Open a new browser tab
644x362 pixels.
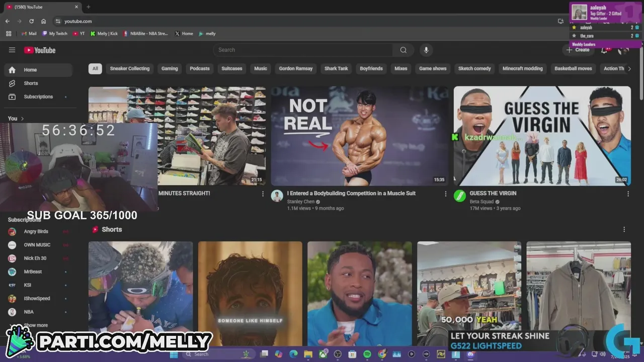coord(89,7)
